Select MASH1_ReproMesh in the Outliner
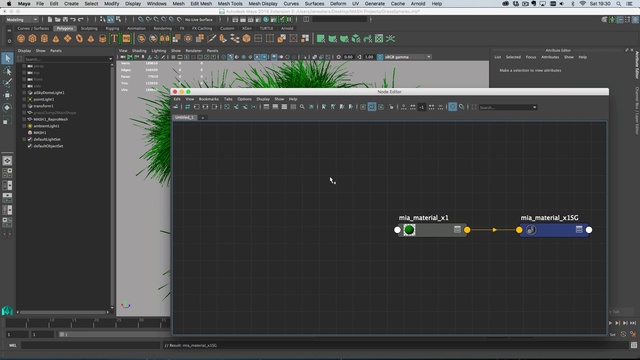This screenshot has width=640, height=360. click(51, 119)
